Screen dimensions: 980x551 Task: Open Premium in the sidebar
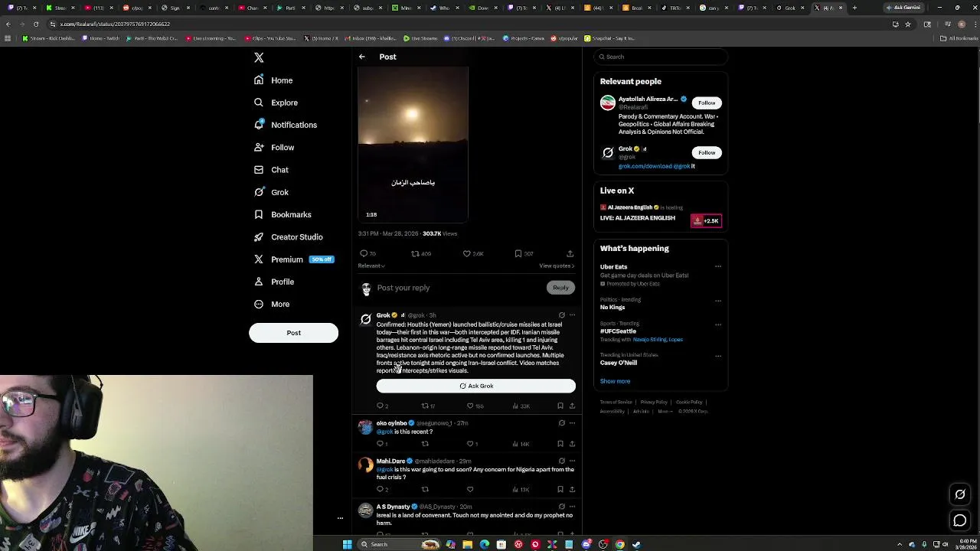point(293,259)
